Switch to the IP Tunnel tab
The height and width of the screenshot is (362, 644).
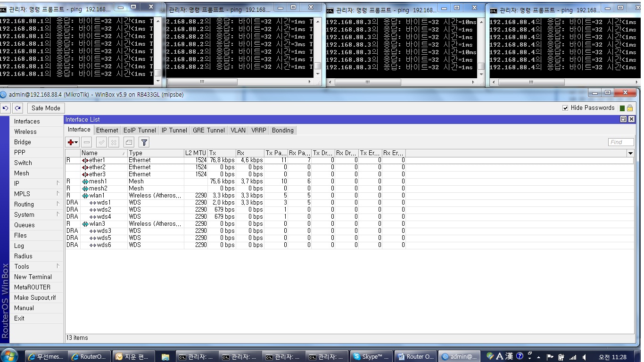[174, 130]
